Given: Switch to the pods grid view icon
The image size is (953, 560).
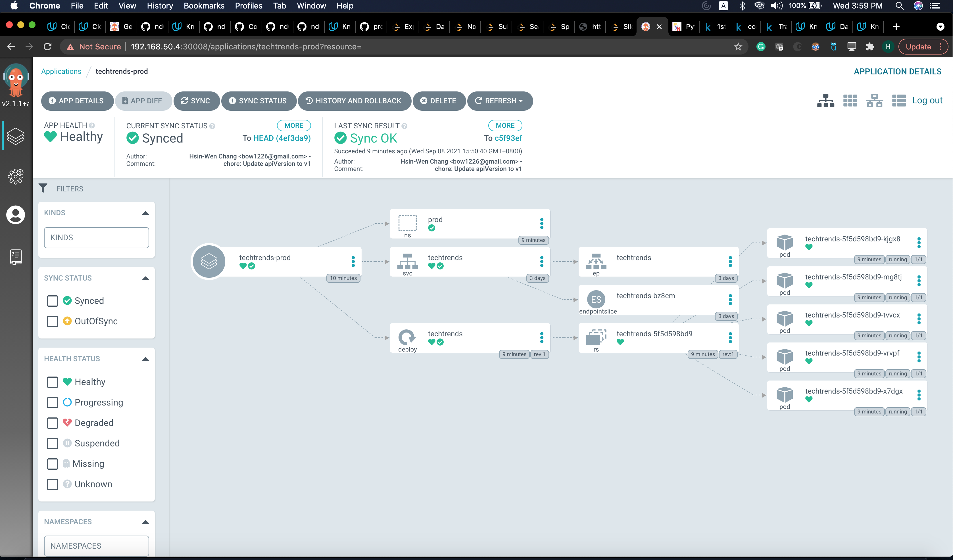Looking at the screenshot, I should pos(850,101).
